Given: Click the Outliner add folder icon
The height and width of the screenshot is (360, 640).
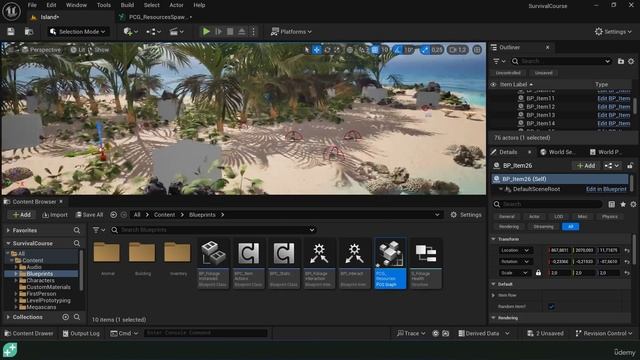Looking at the screenshot, I should tap(621, 61).
